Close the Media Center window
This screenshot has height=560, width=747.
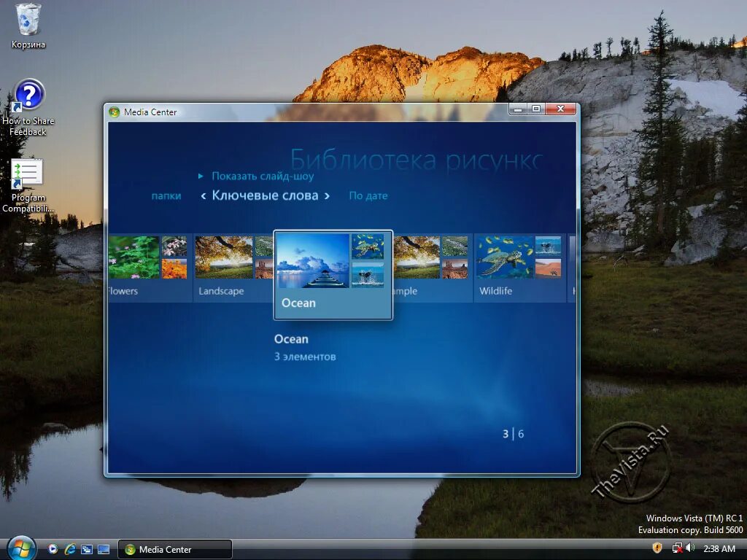[x=560, y=109]
